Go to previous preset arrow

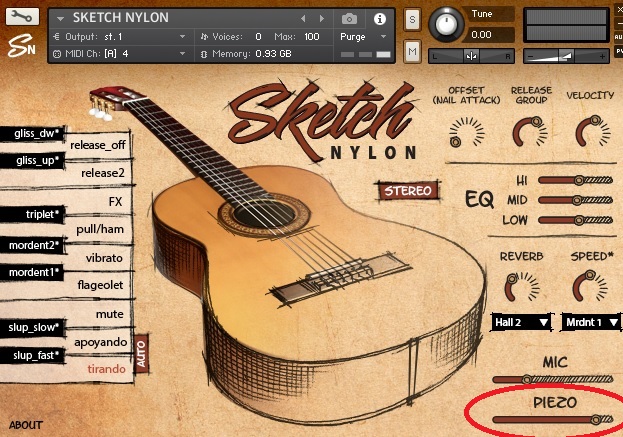303,18
